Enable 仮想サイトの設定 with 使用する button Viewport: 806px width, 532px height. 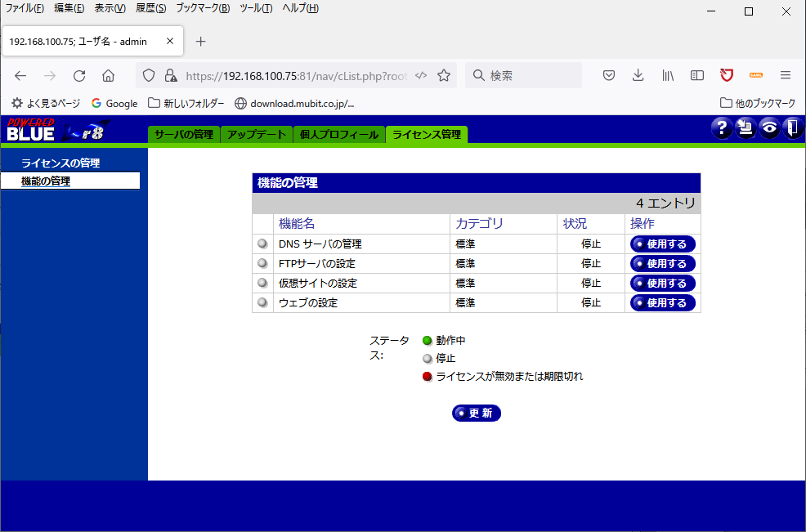pyautogui.click(x=663, y=283)
